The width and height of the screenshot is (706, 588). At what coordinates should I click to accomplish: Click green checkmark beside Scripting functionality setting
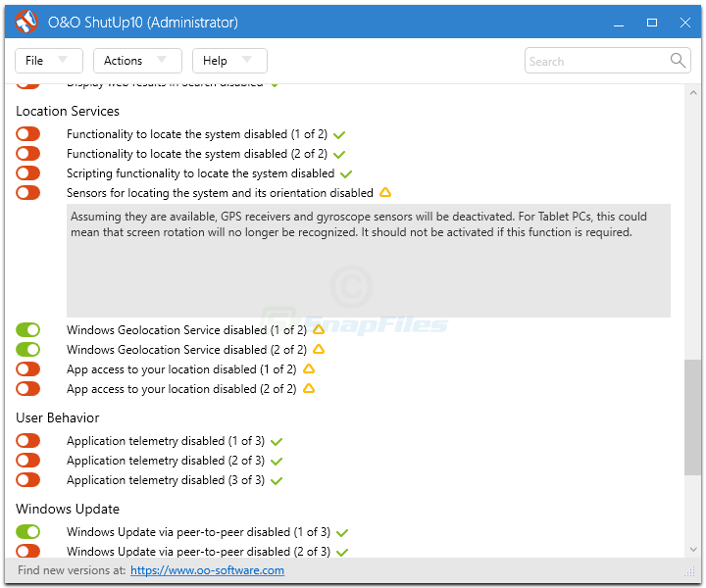tap(346, 174)
